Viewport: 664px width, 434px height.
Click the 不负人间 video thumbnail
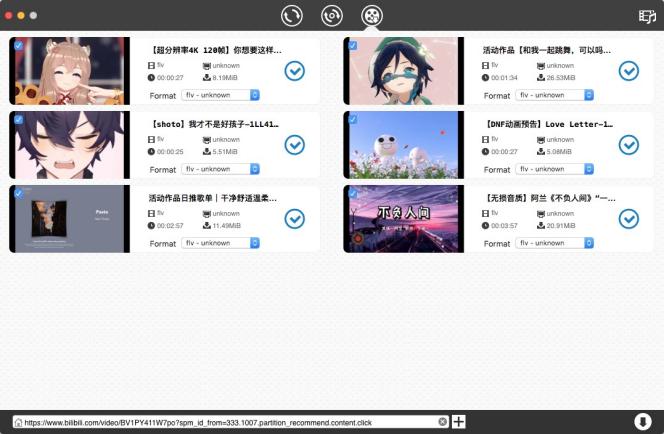pyautogui.click(x=404, y=219)
